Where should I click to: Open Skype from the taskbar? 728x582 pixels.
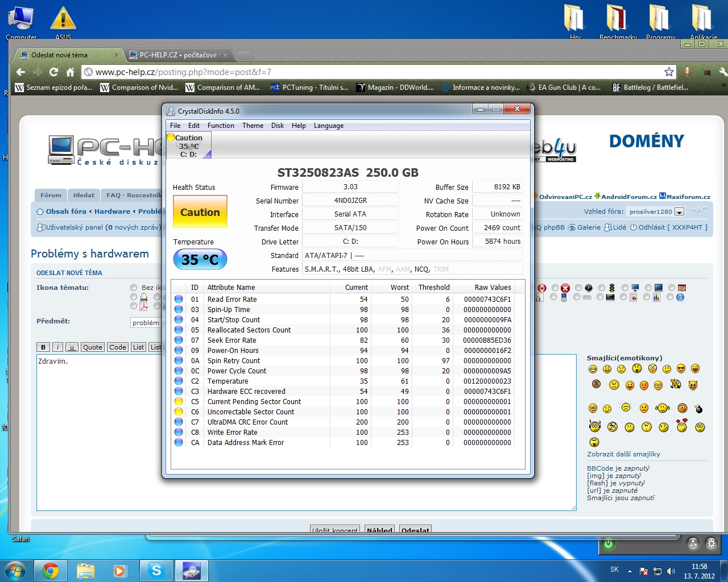(x=156, y=570)
